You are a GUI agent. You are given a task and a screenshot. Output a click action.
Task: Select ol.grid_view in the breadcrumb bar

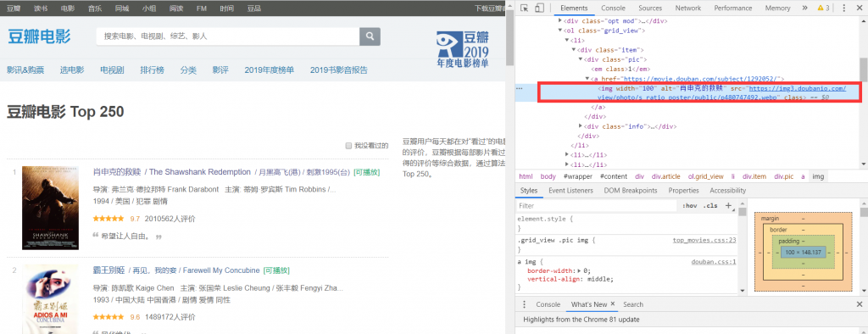[x=705, y=176]
